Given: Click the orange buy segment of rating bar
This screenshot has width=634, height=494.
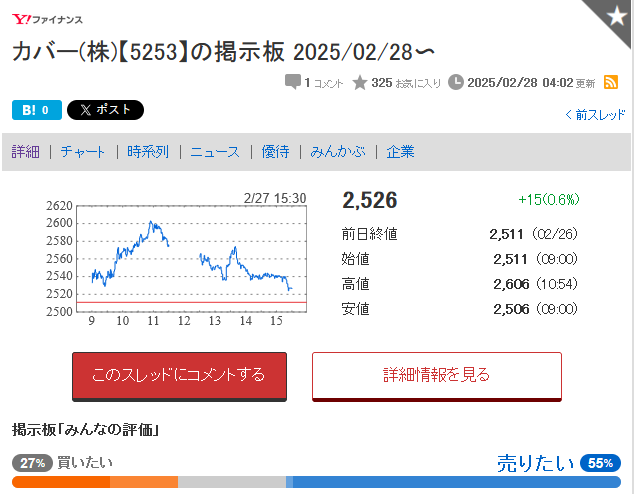Looking at the screenshot, I should point(95,482).
